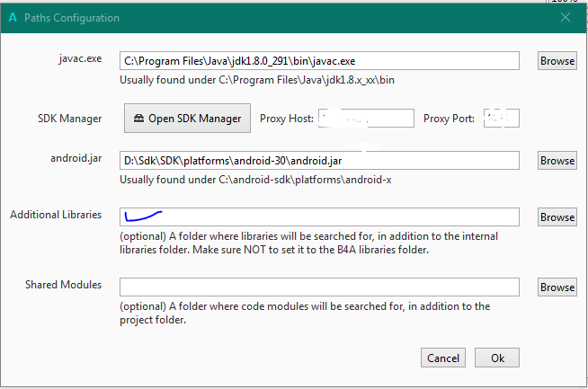Focus the Proxy Host text box
This screenshot has width=588, height=389.
366,119
